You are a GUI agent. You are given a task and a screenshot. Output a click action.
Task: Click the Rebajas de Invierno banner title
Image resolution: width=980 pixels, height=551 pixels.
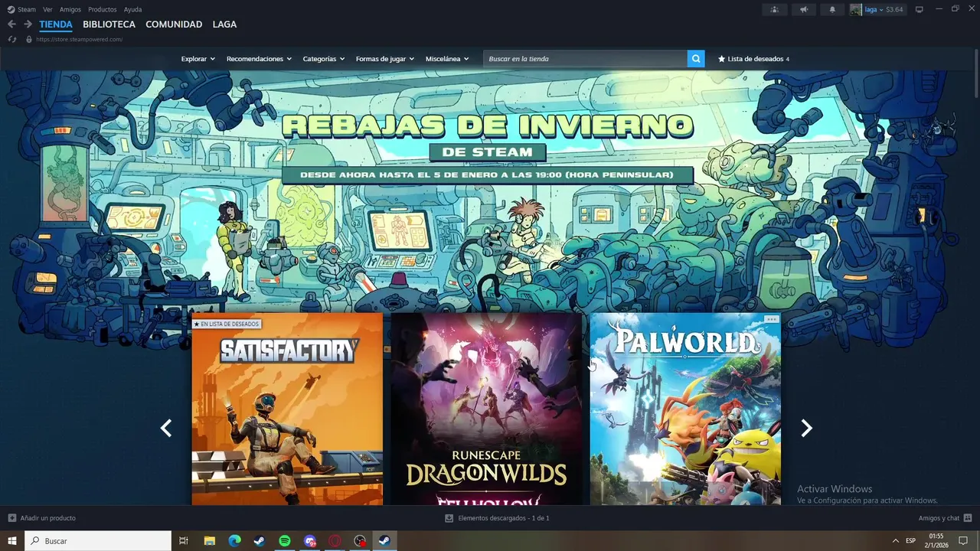(487, 126)
